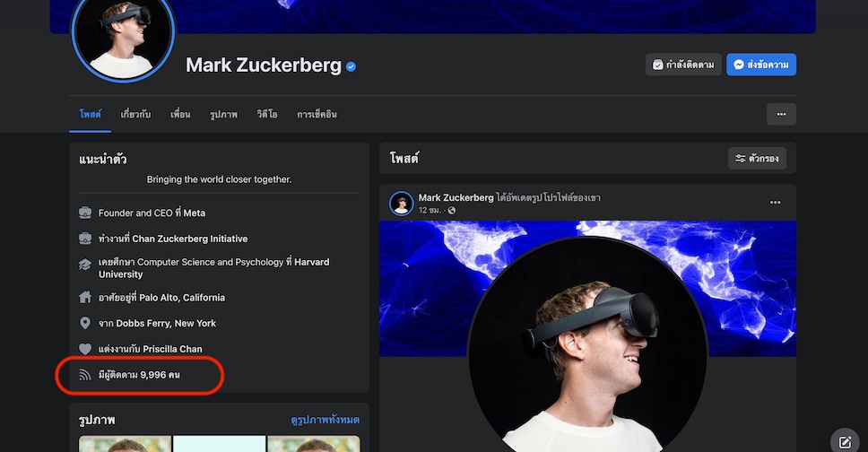868x452 pixels.
Task: Toggle the กำลังติดตาม following button
Action: click(683, 65)
